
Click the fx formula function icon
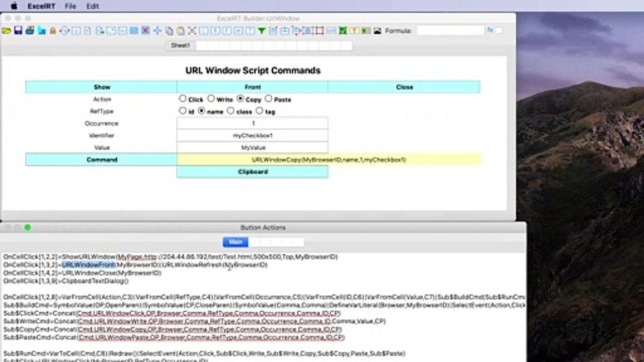coord(490,30)
